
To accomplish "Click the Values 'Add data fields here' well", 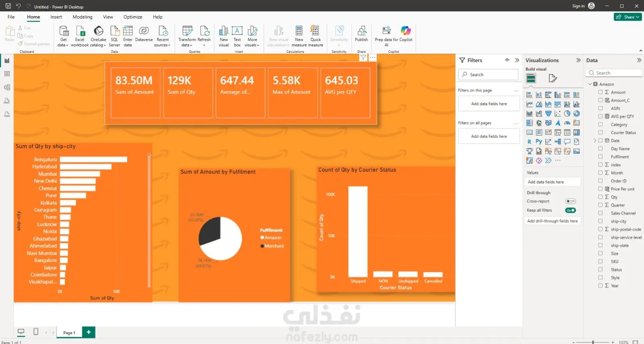I will (x=553, y=182).
